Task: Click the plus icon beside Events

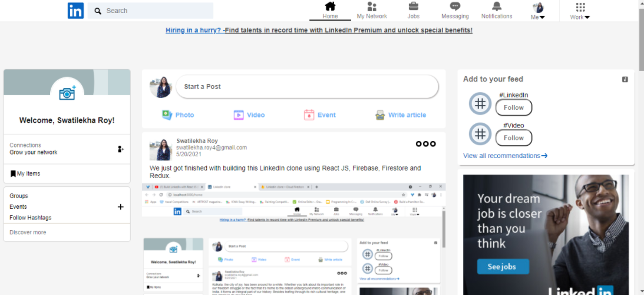Action: tap(121, 207)
